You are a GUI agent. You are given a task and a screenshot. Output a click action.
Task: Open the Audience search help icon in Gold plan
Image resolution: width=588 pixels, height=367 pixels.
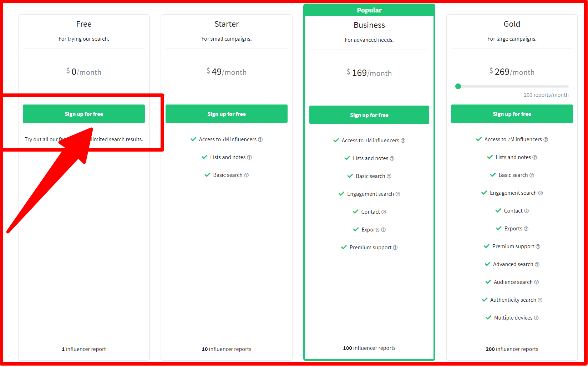(x=537, y=282)
